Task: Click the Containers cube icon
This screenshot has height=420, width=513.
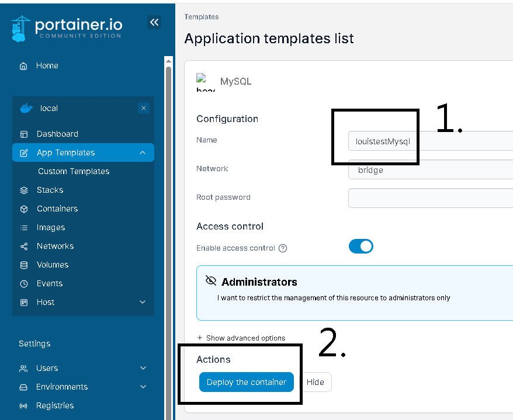Action: click(x=24, y=209)
